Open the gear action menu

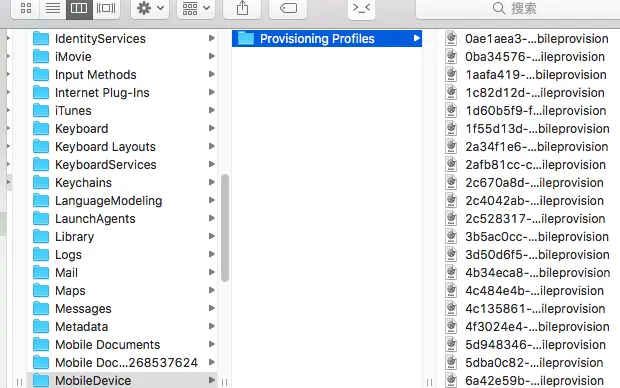150,8
